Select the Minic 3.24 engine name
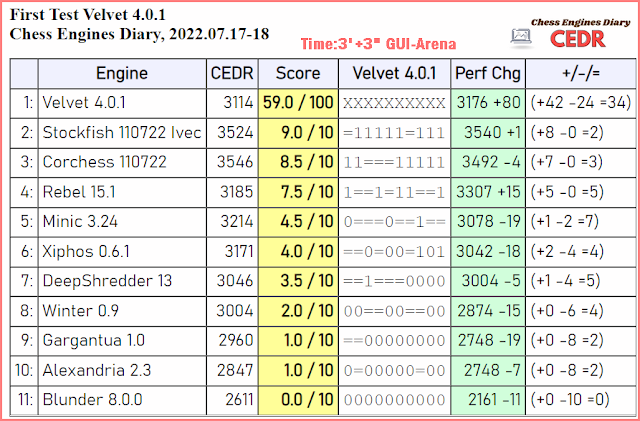 [80, 222]
